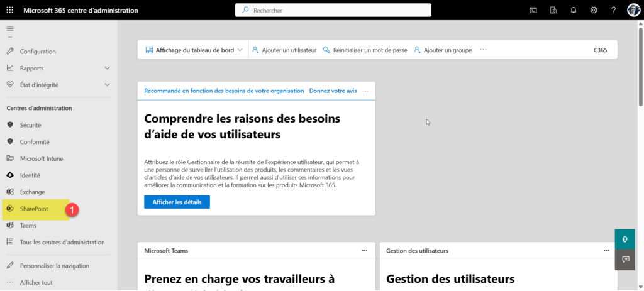
Task: Focus the Rechercher search box
Action: [333, 10]
